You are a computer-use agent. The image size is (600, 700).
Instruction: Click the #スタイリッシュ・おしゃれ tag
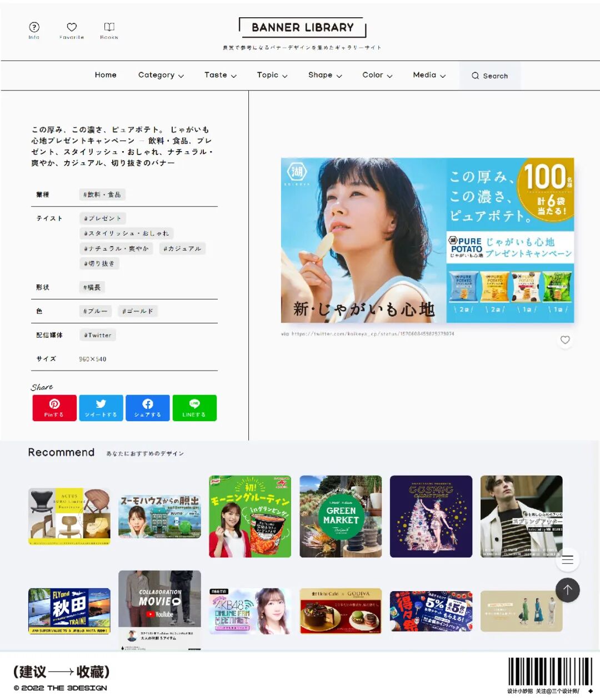click(126, 233)
